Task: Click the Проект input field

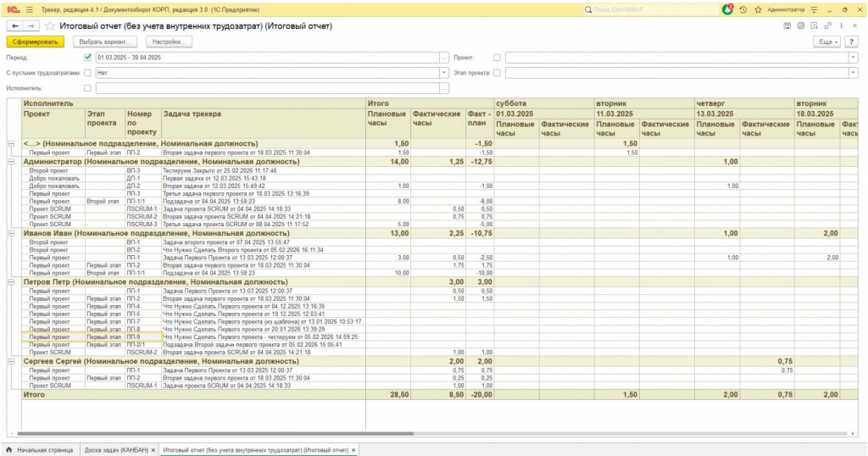Action: pyautogui.click(x=676, y=58)
